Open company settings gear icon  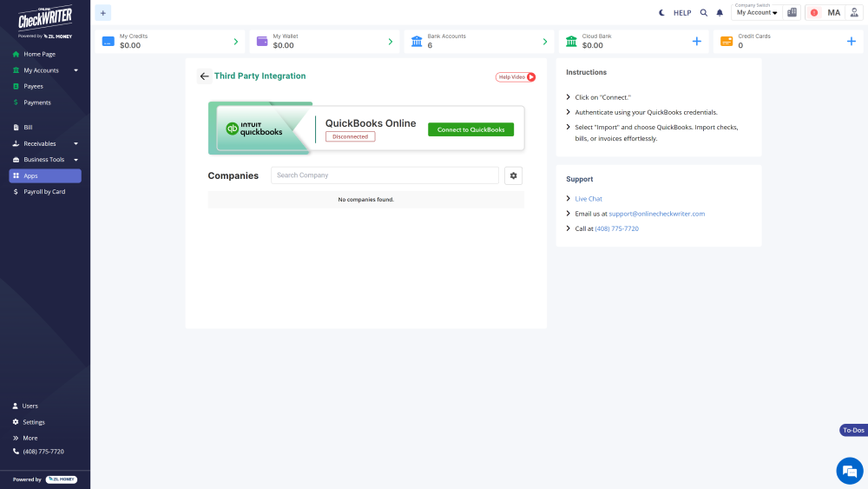(x=514, y=175)
